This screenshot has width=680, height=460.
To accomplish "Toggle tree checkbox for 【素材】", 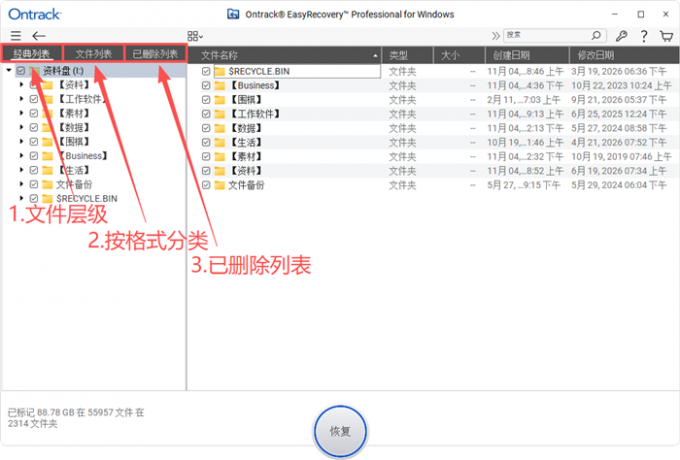I will 34,113.
